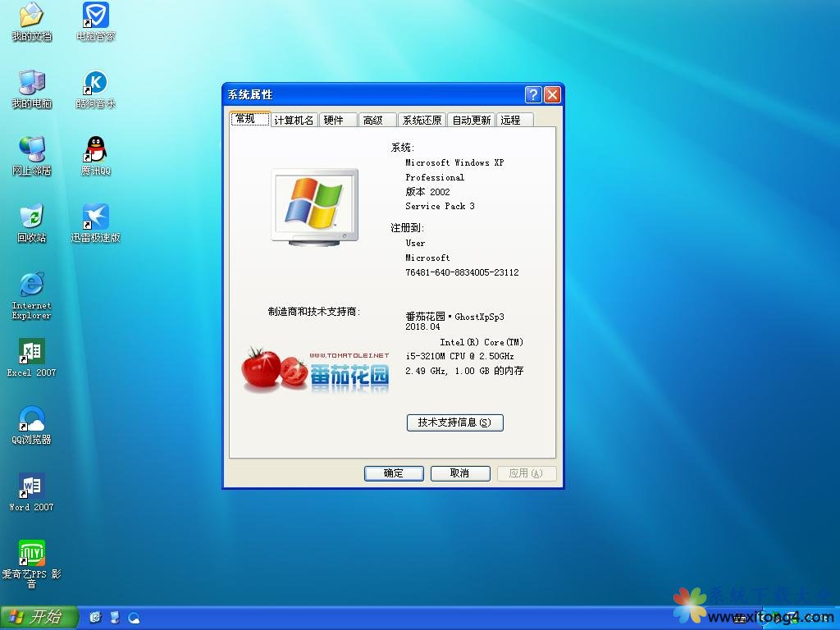This screenshot has width=840, height=630.
Task: Click the 技术支持信息 button
Action: click(x=454, y=422)
